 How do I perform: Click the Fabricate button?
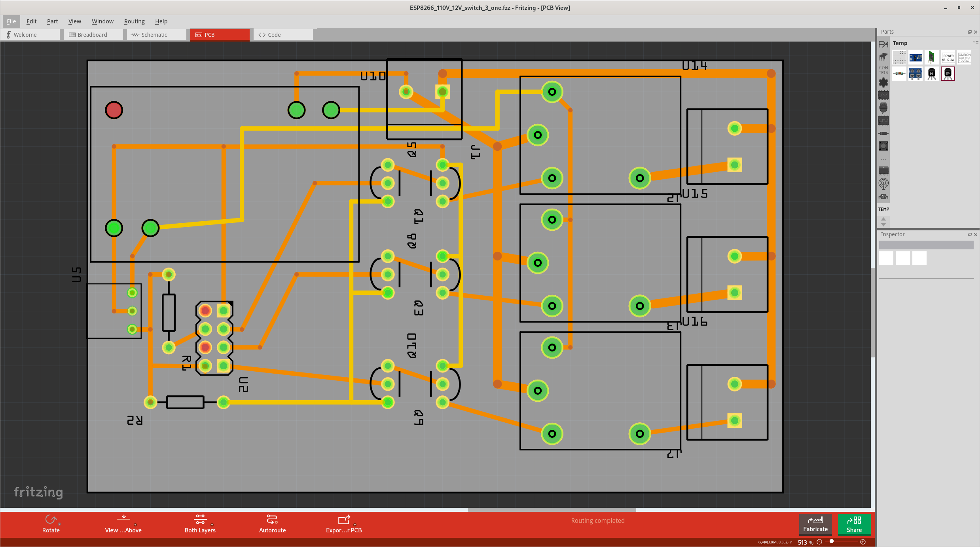(815, 524)
